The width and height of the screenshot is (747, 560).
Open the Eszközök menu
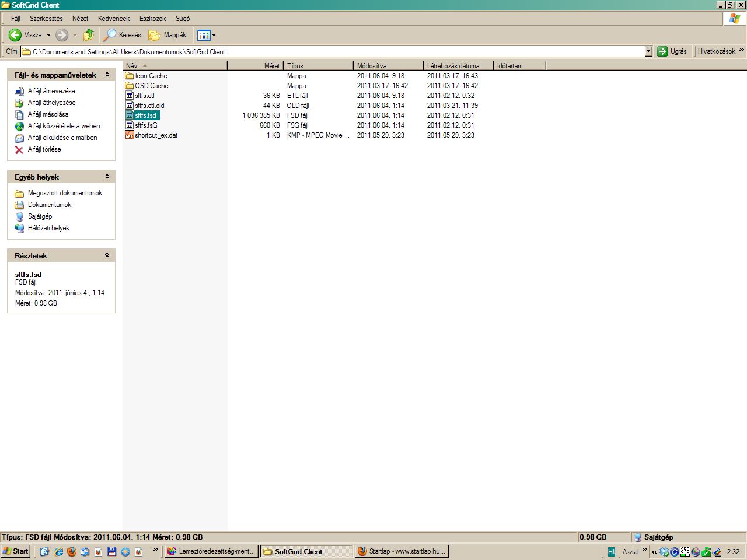(152, 19)
